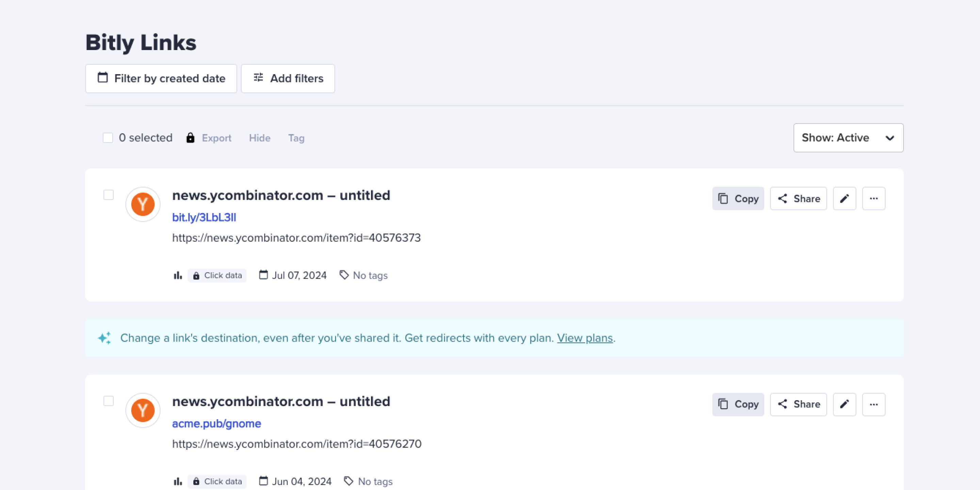
Task: Click locked Click data on the Jun 04 link
Action: pos(217,481)
